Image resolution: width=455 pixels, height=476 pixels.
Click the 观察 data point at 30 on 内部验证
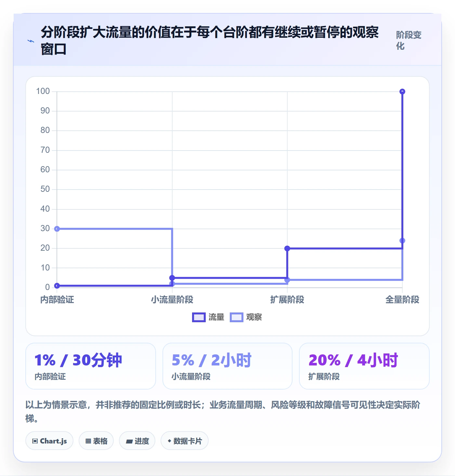point(57,229)
